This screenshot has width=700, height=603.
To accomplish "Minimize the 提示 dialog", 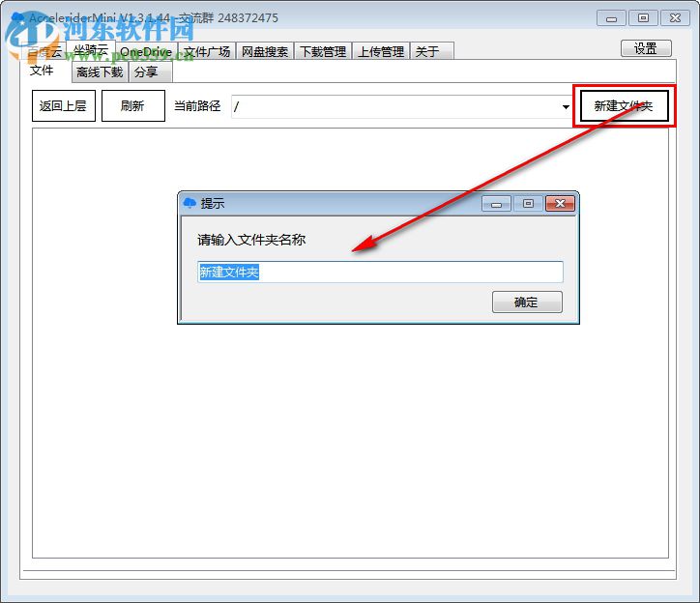I will coord(496,204).
